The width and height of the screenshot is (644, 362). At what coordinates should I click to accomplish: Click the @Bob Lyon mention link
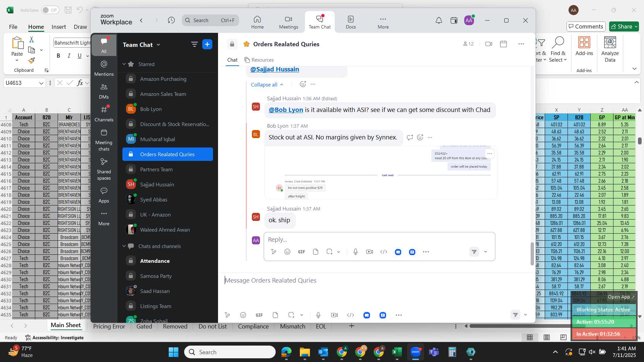[286, 110]
